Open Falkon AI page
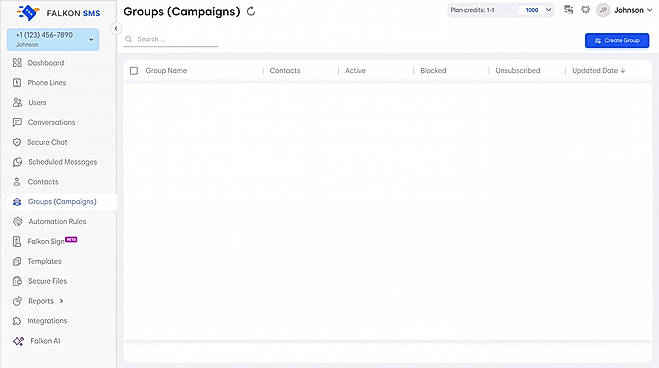The image size is (659, 368). pos(45,341)
